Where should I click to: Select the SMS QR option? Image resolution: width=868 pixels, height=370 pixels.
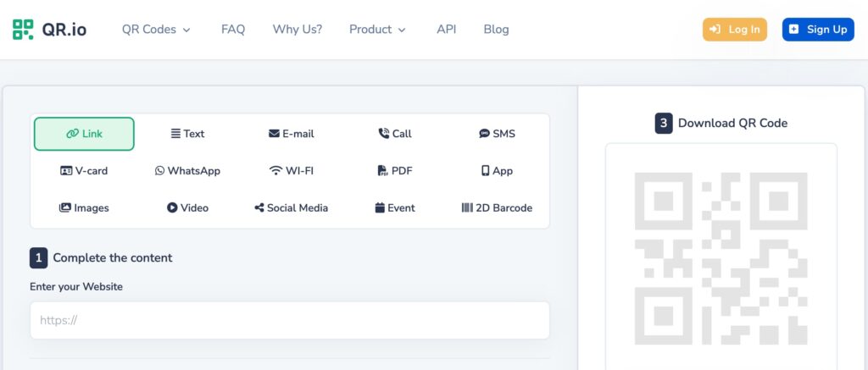[497, 134]
